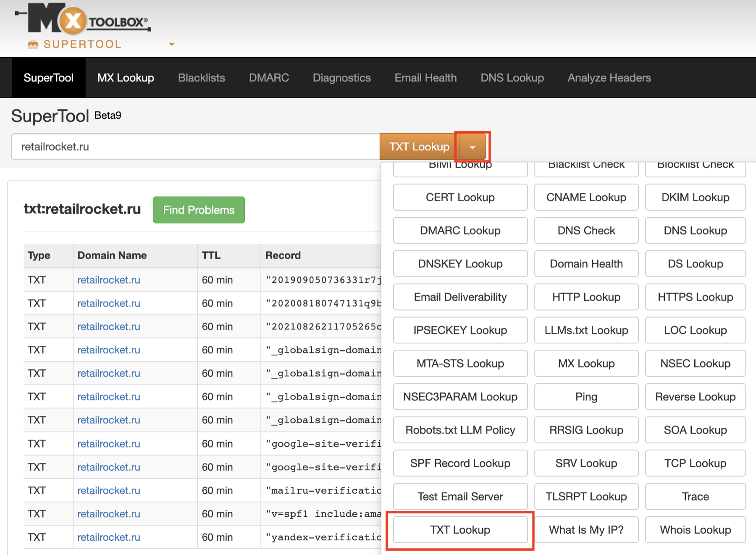Image resolution: width=756 pixels, height=555 pixels.
Task: Choose SRV Lookup option
Action: pos(586,463)
